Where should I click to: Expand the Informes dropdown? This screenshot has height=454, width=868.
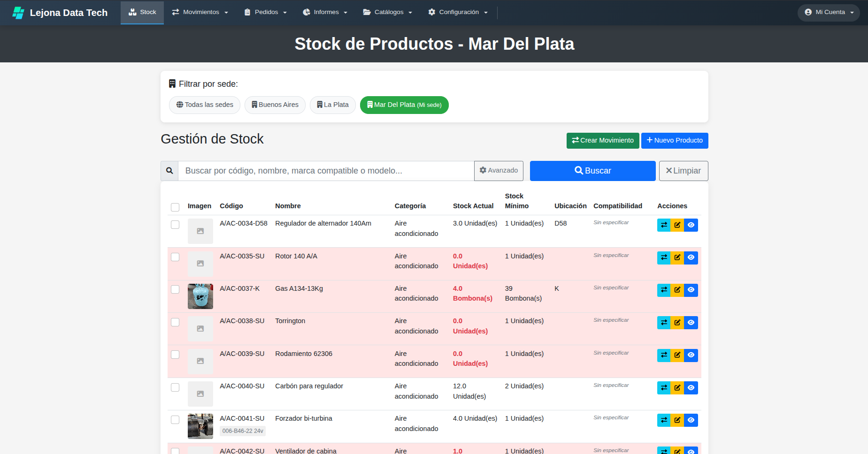325,12
